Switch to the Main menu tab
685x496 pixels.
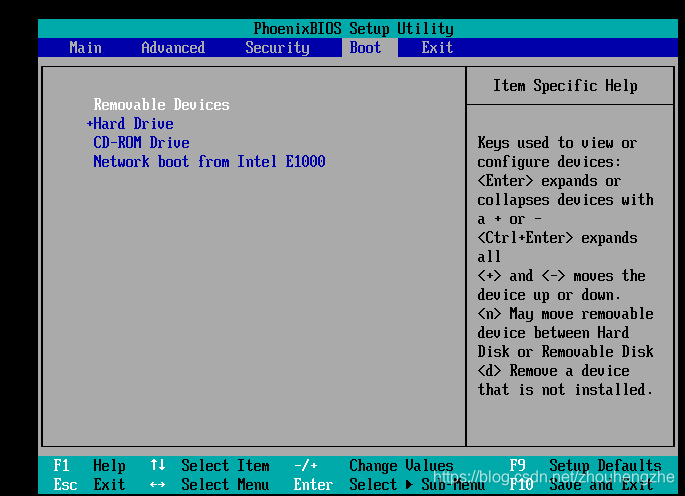point(85,48)
